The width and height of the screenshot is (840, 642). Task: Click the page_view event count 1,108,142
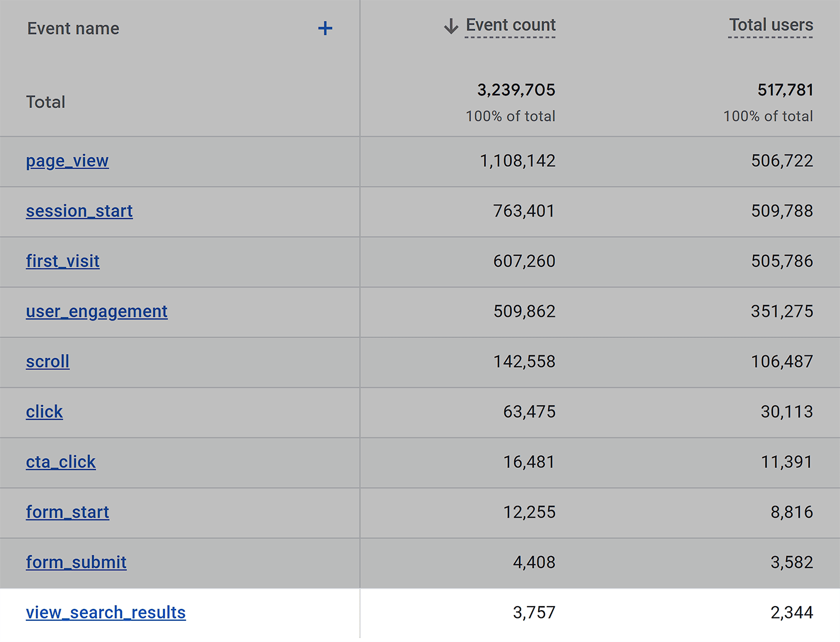pyautogui.click(x=517, y=161)
